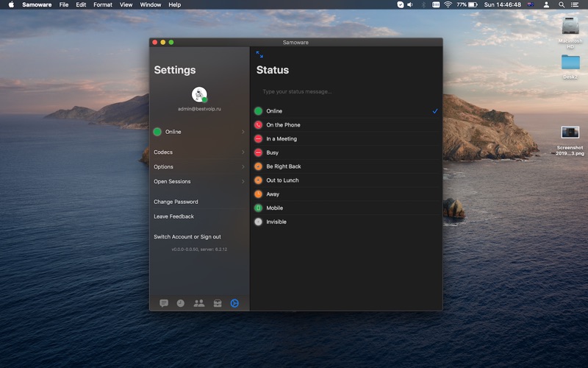
Task: Expand the Codecs chevron
Action: (243, 152)
